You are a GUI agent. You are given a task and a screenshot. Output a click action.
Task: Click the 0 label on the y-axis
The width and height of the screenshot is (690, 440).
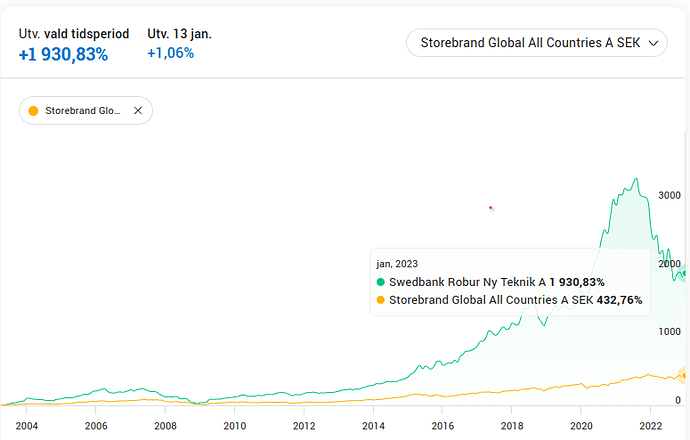(678, 400)
